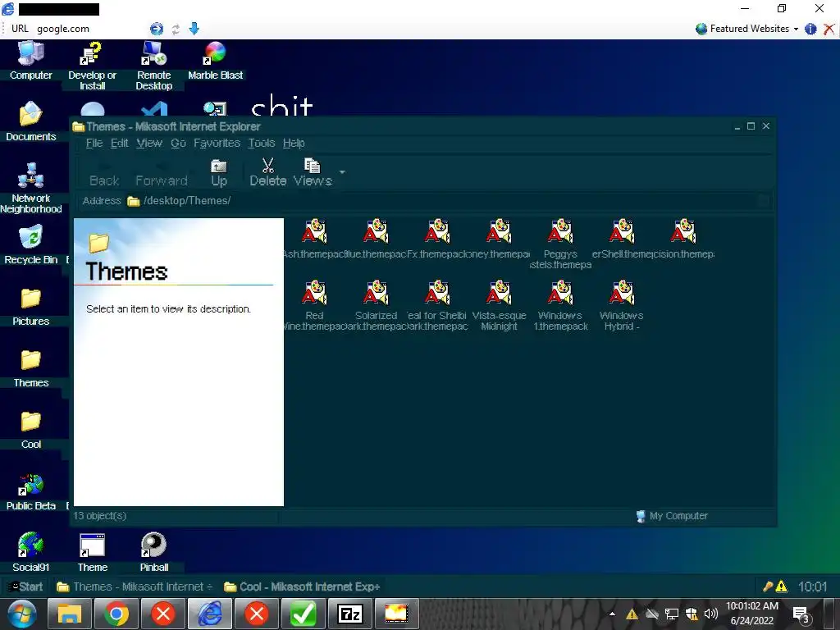Open the Network Neighborhood icon

(x=30, y=188)
